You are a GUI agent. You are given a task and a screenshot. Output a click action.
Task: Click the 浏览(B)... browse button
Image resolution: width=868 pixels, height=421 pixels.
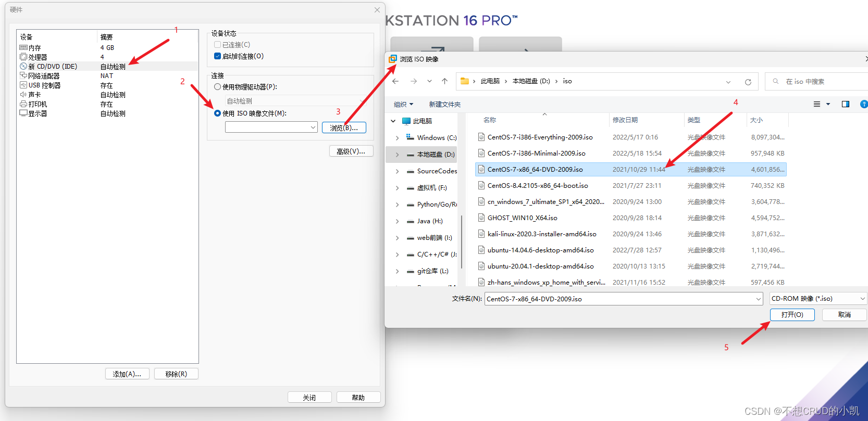click(x=344, y=127)
